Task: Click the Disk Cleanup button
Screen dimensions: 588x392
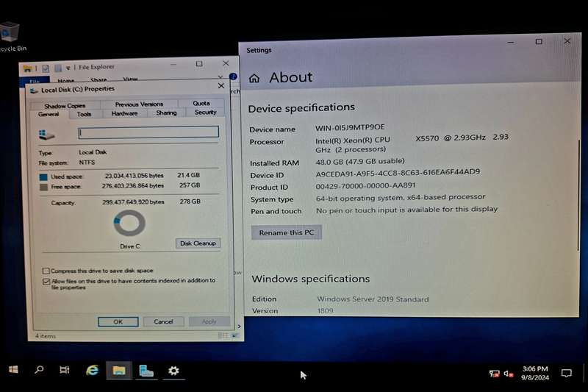Action: 198,243
